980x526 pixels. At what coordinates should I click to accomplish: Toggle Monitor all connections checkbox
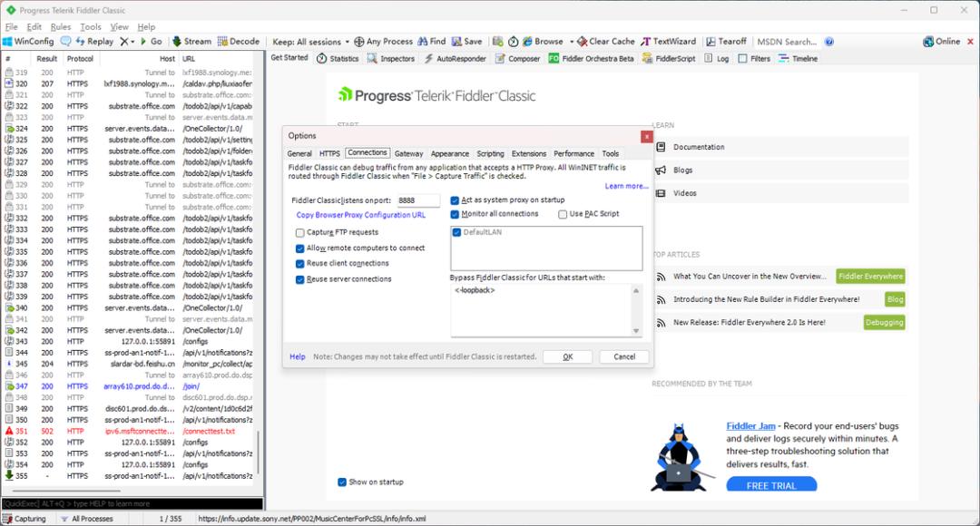[x=455, y=214]
